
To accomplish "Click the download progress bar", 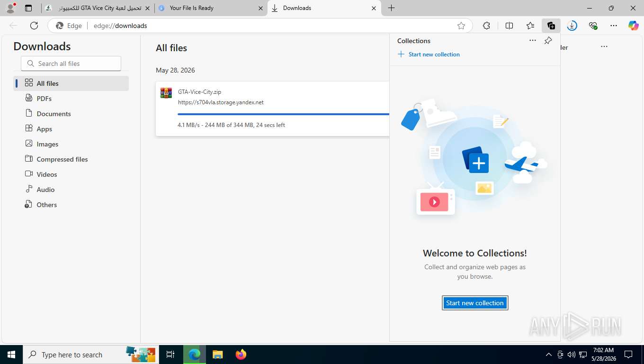I will [x=283, y=114].
